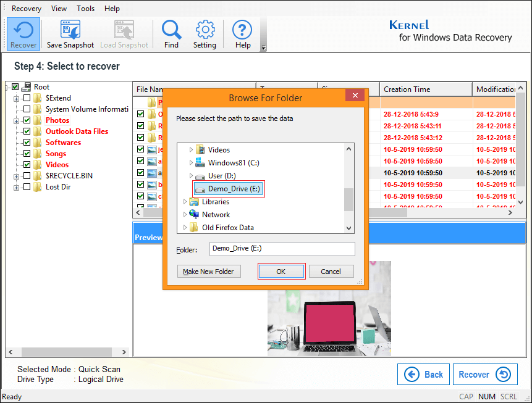Click Cancel in Browse For Folder dialog
This screenshot has height=403, width=532.
click(x=331, y=272)
